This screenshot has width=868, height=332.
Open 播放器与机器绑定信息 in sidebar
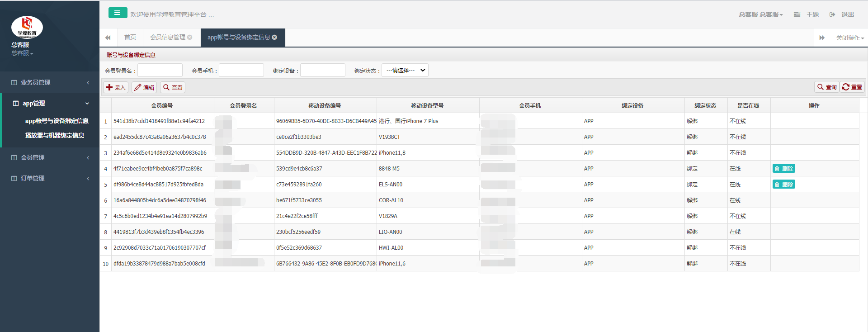[55, 135]
